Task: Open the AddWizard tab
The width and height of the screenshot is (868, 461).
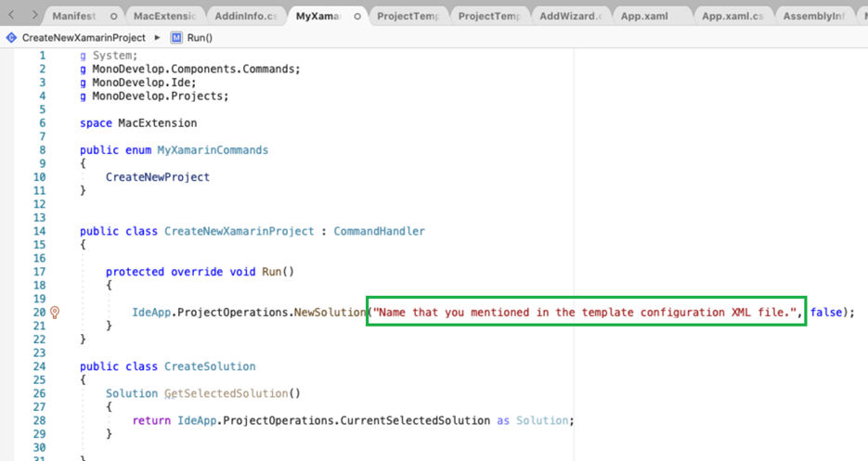Action: [570, 17]
